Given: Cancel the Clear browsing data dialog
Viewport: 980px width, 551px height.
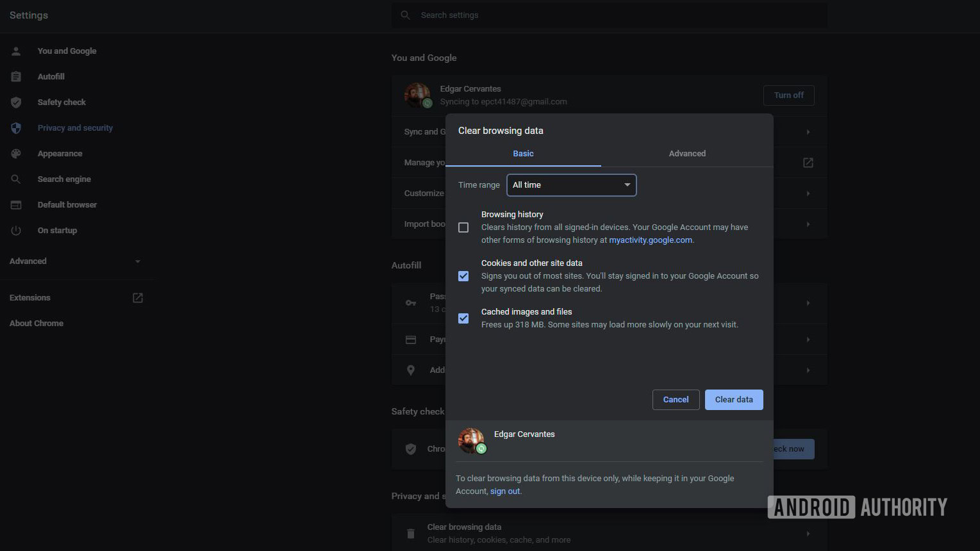Looking at the screenshot, I should pyautogui.click(x=676, y=400).
